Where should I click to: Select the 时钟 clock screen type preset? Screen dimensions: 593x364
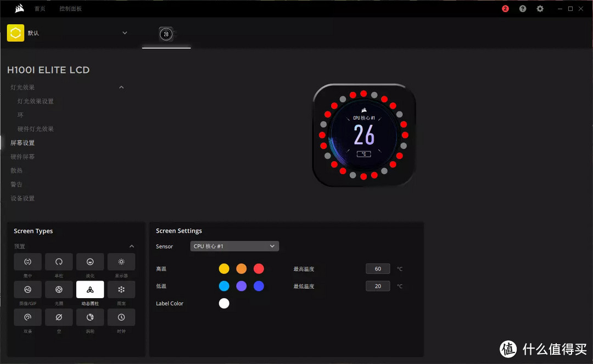121,317
